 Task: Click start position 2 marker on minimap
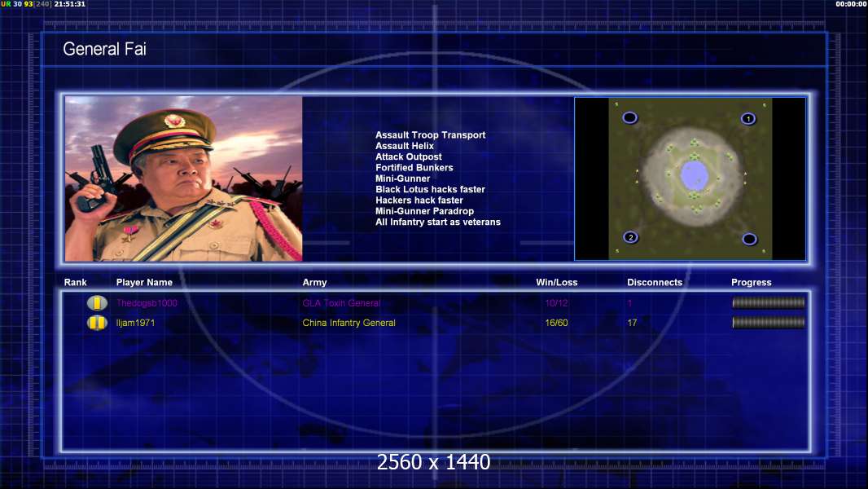(630, 237)
